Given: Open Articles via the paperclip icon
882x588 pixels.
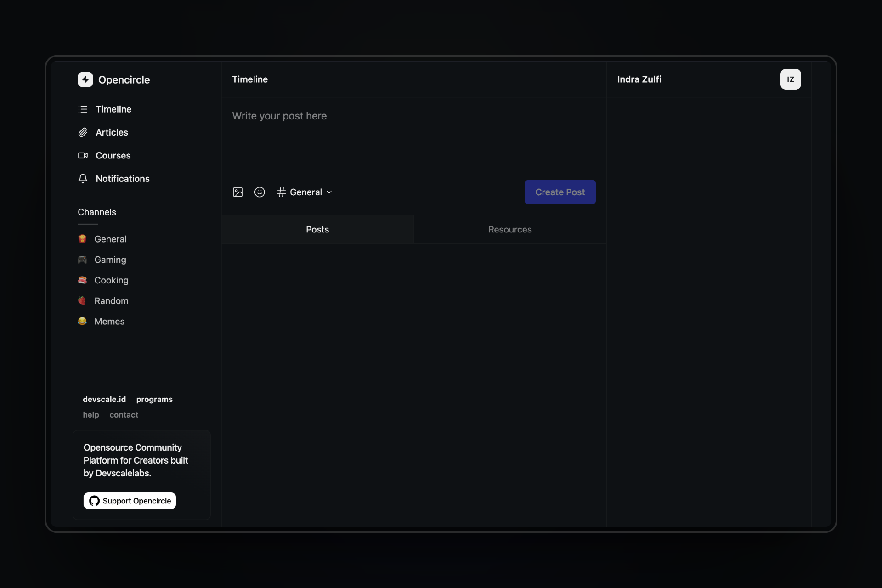Looking at the screenshot, I should click(82, 132).
